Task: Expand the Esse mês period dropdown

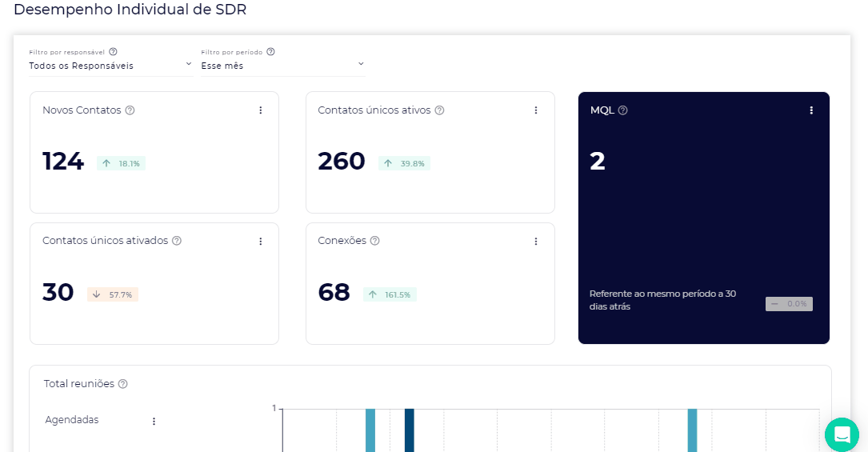Action: (x=282, y=66)
